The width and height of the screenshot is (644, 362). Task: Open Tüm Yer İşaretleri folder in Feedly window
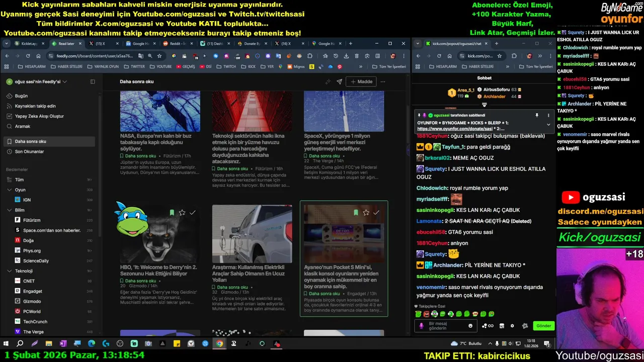click(x=389, y=66)
